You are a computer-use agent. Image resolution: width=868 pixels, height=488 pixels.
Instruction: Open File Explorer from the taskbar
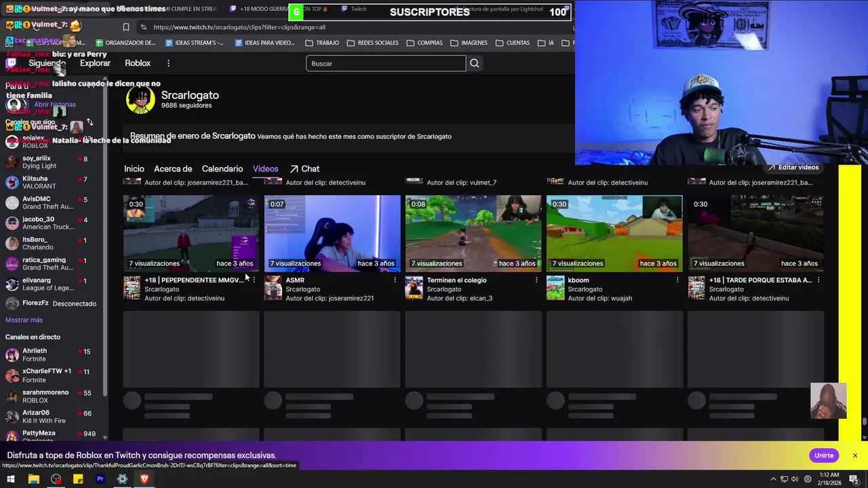coord(33,479)
